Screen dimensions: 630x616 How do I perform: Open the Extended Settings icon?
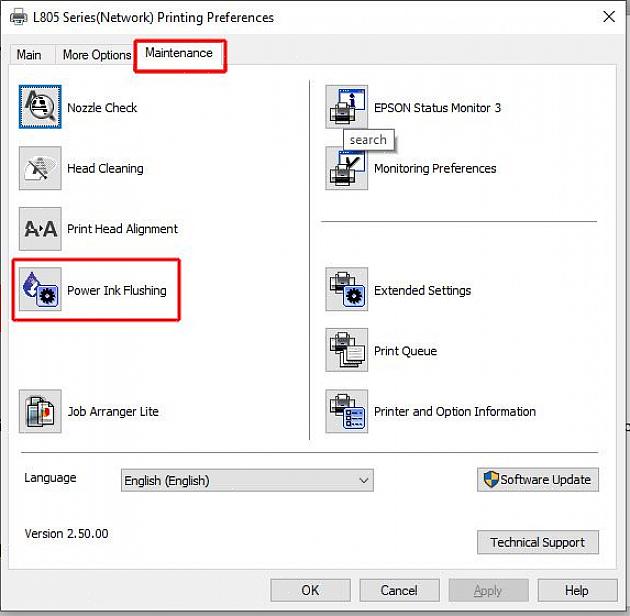click(346, 289)
